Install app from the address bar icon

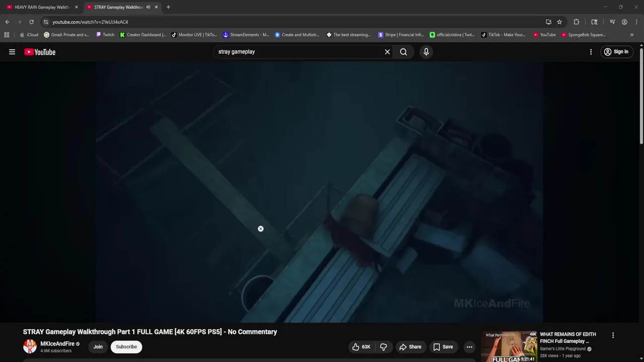(x=548, y=22)
